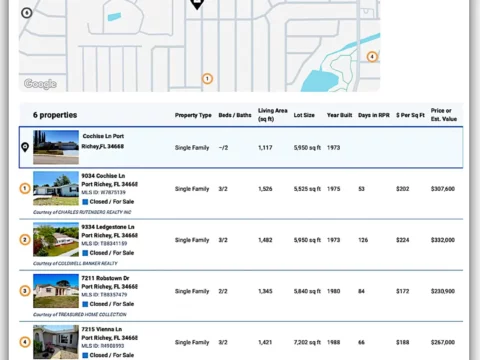480x360 pixels.
Task: Sort by Year Built column header
Action: [339, 115]
